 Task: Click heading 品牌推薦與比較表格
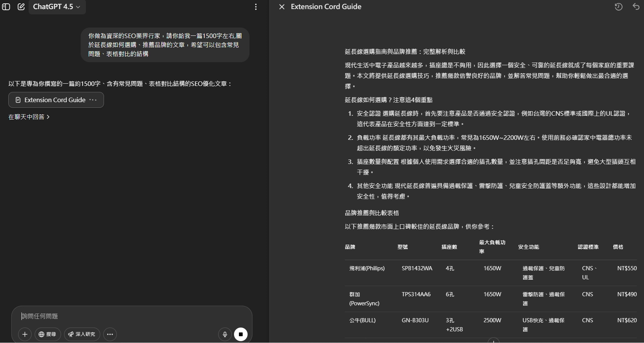(x=372, y=213)
